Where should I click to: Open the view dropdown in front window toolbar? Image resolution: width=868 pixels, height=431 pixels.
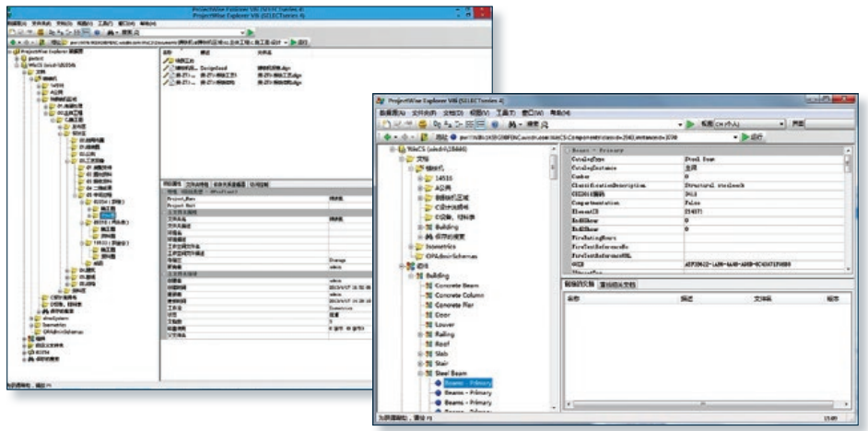click(781, 124)
